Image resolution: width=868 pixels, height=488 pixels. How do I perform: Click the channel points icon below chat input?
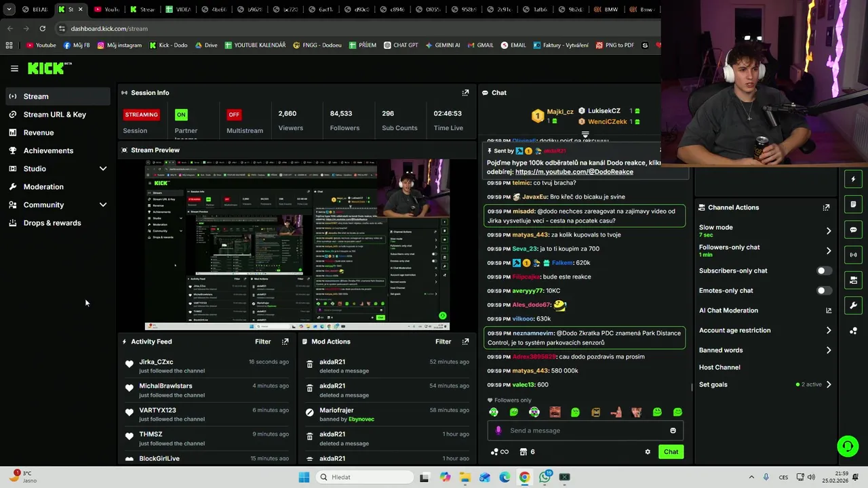coord(499,452)
